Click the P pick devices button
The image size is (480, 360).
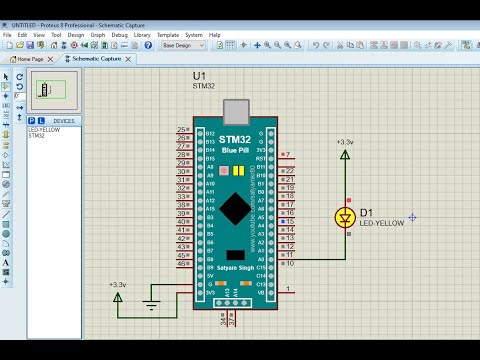(x=32, y=121)
